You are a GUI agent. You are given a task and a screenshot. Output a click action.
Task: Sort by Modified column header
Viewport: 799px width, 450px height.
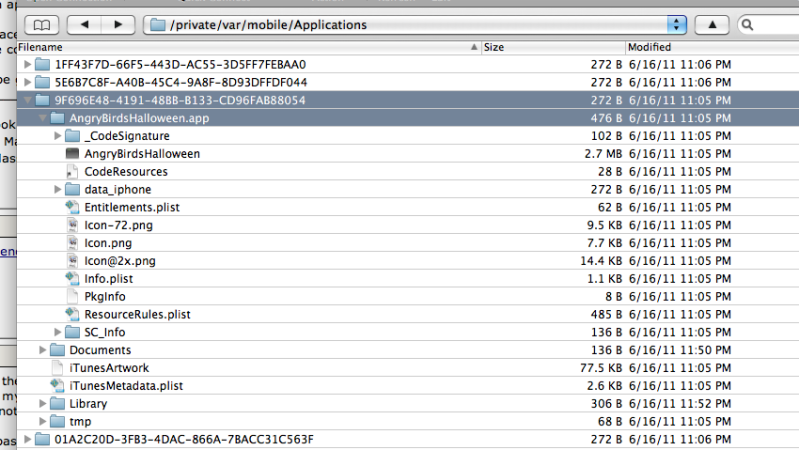[712, 47]
